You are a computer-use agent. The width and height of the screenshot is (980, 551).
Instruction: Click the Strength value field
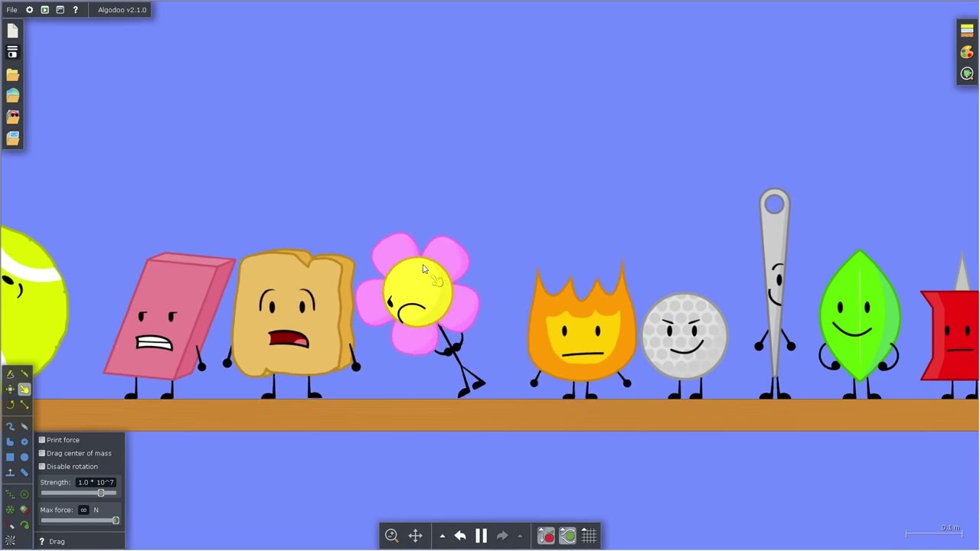pyautogui.click(x=96, y=482)
